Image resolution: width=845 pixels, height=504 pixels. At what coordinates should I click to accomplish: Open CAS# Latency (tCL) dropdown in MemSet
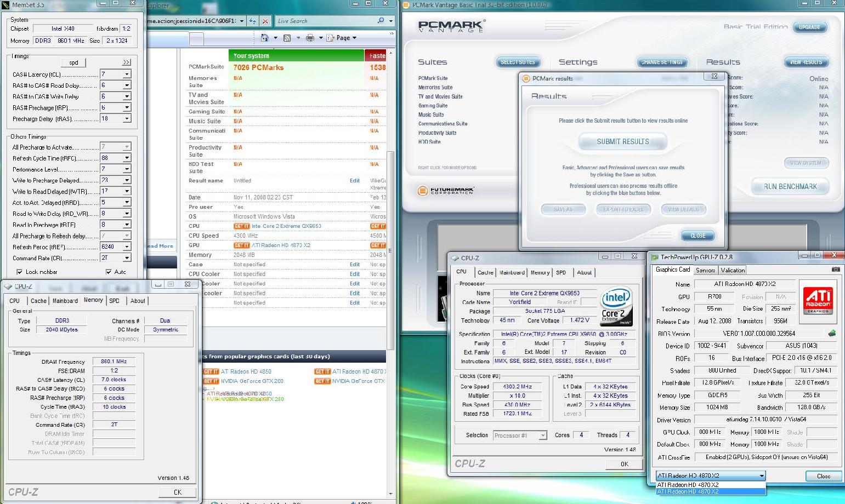pos(127,74)
